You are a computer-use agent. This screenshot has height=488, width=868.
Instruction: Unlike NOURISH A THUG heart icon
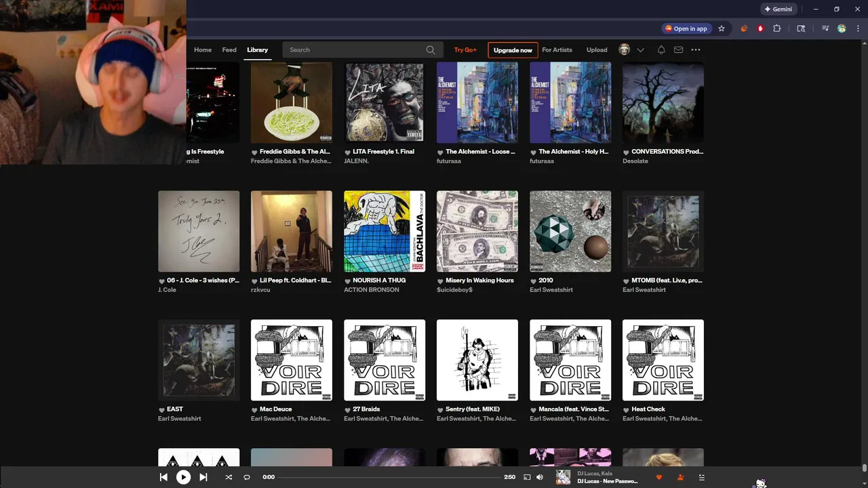coord(347,281)
